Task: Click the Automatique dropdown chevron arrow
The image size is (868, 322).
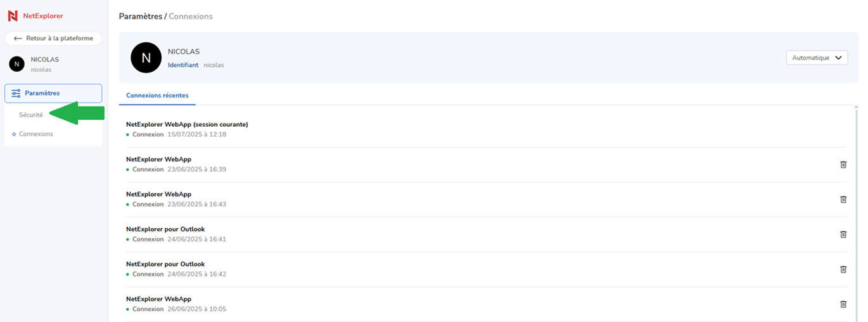Action: (838, 58)
